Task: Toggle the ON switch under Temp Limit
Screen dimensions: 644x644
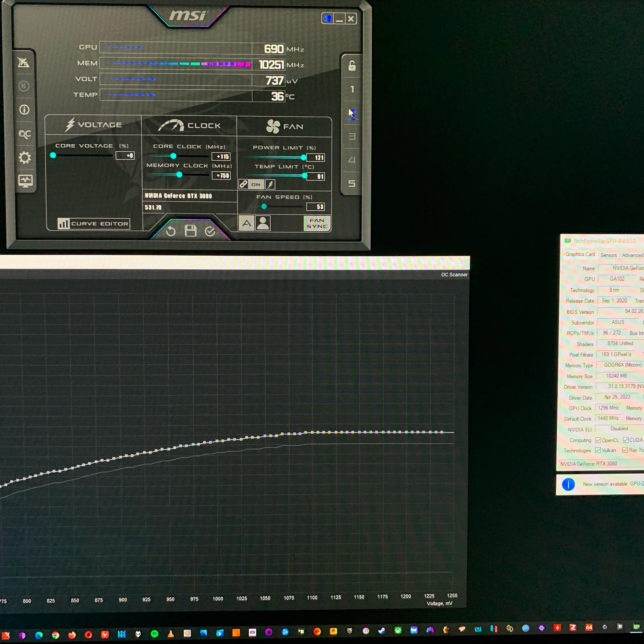Action: [256, 184]
